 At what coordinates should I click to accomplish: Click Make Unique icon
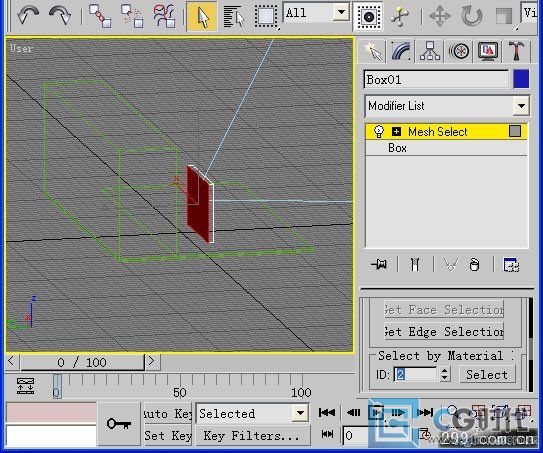451,265
